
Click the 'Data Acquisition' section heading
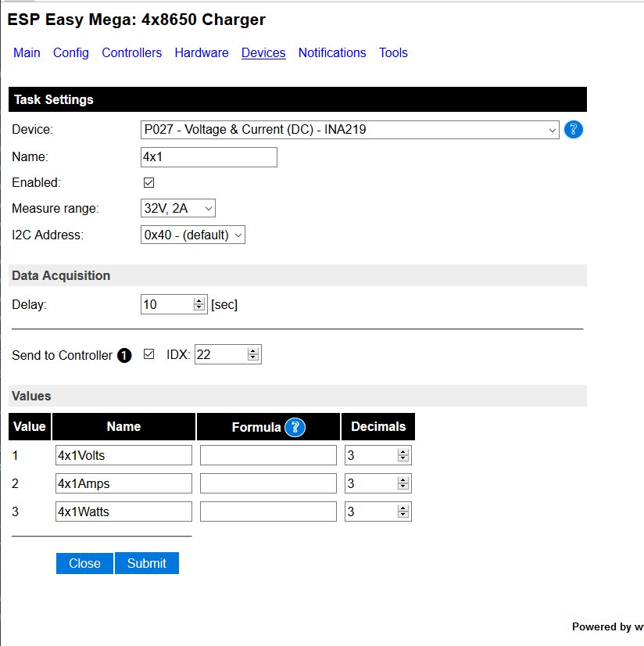click(x=61, y=275)
